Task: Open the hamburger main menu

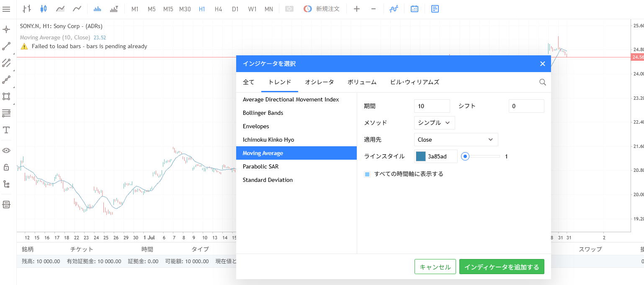Action: click(6, 9)
